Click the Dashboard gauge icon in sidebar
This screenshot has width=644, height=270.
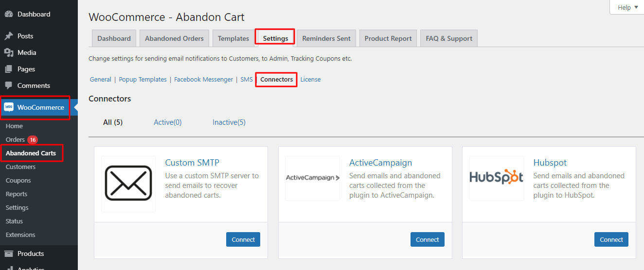tap(8, 15)
